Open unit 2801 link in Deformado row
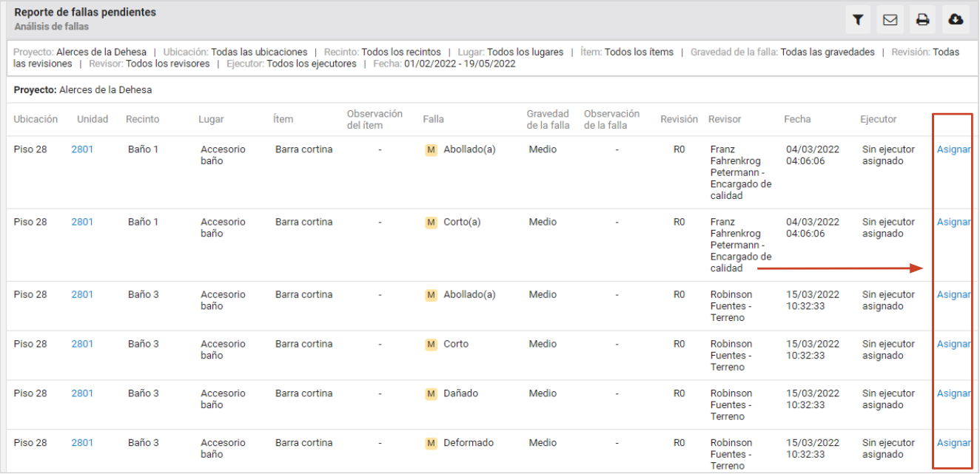Image resolution: width=980 pixels, height=474 pixels. click(x=82, y=443)
